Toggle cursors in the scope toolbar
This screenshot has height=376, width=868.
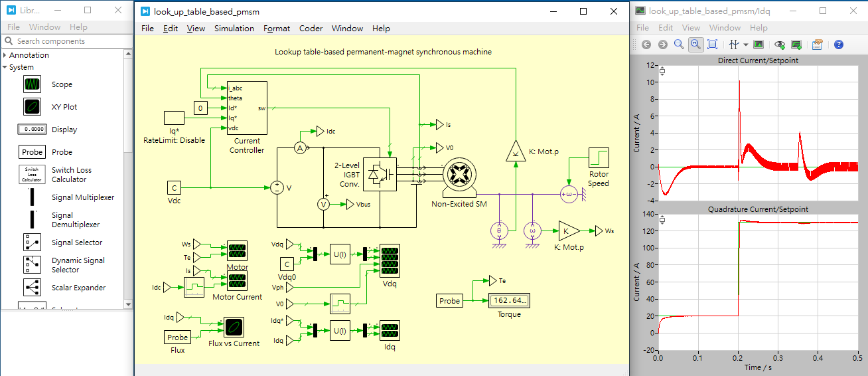click(x=734, y=45)
